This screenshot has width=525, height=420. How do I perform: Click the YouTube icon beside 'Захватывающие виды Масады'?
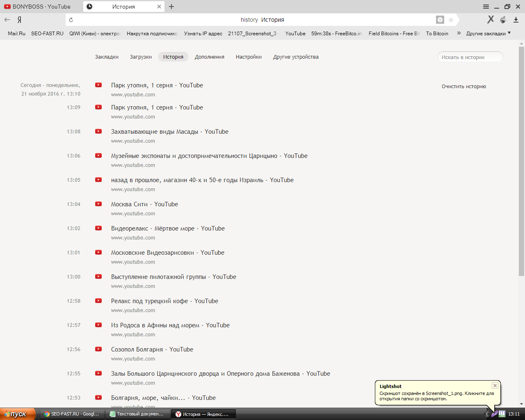point(98,131)
